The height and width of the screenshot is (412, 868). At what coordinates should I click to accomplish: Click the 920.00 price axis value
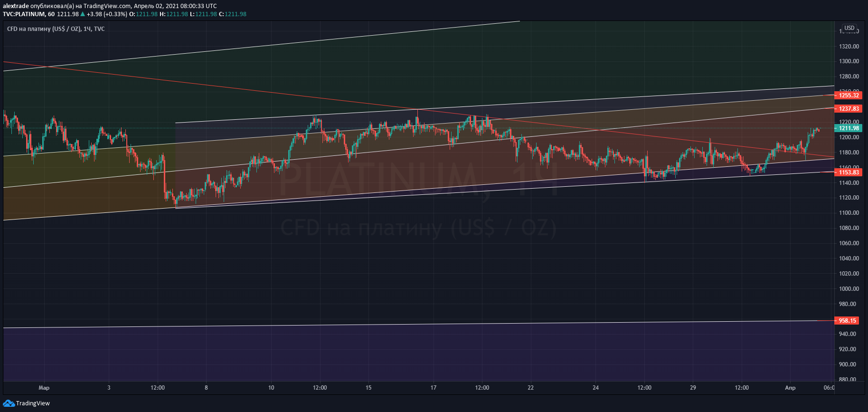tap(848, 349)
